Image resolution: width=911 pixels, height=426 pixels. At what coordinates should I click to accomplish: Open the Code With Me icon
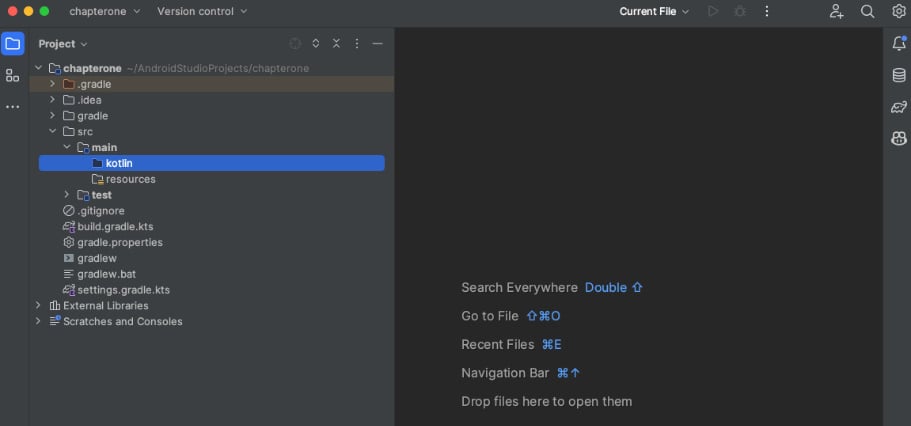(837, 12)
